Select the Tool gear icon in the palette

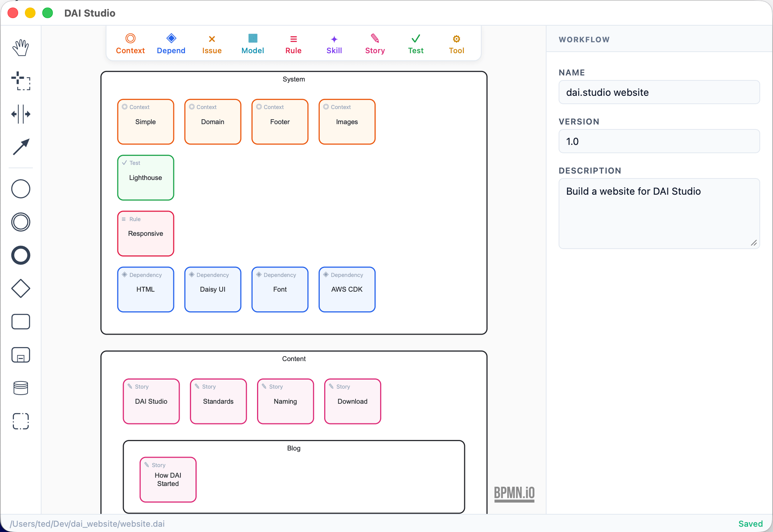click(x=456, y=43)
